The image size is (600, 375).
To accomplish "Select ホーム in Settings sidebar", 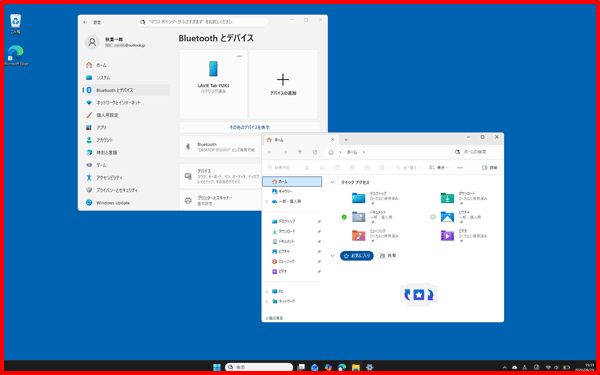I will tap(126, 65).
